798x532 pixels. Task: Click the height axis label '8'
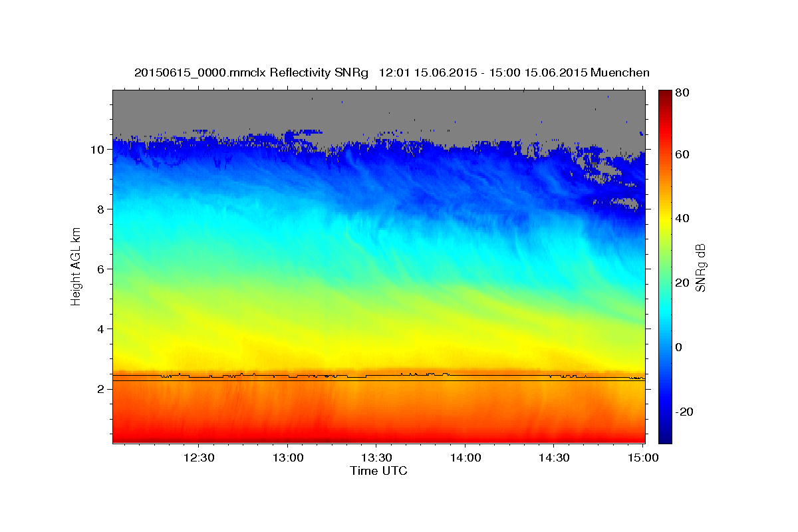coord(100,209)
